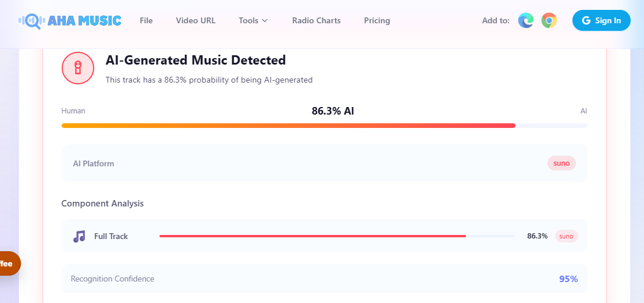This screenshot has width=644, height=303.
Task: Click the suno tag in AI Platform row
Action: pyautogui.click(x=561, y=163)
